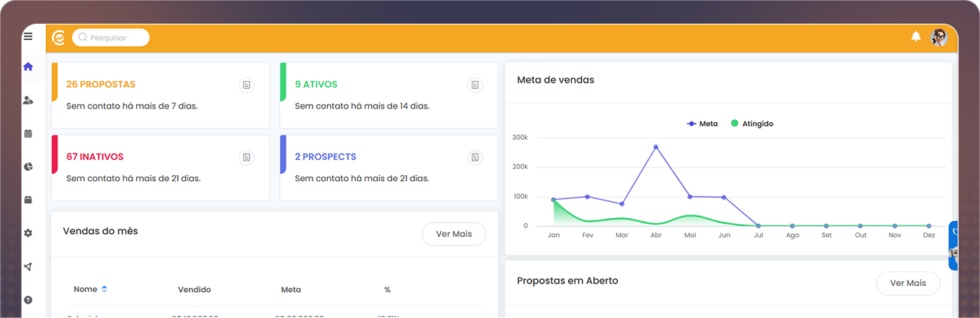Open the hamburger menu in sidebar
The width and height of the screenshot is (980, 318).
[28, 37]
